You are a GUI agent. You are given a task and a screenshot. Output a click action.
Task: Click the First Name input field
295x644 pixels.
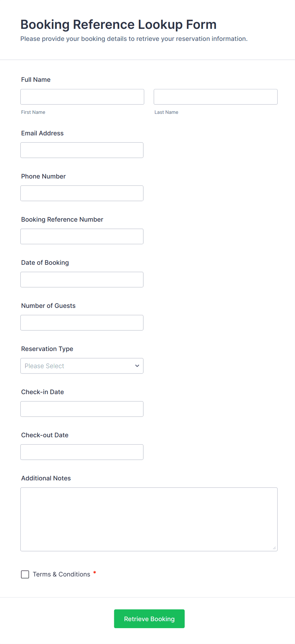82,97
